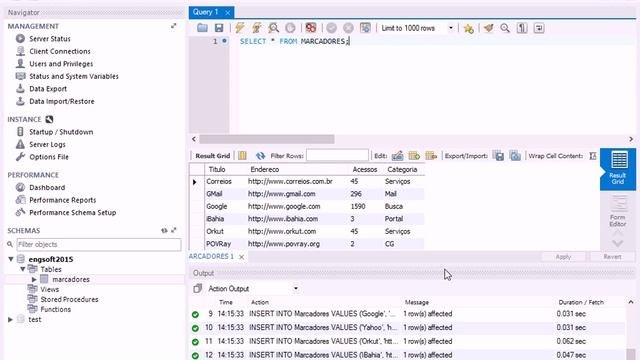Viewport: 640px width, 360px height.
Task: Toggle the result grid view icon
Action: 242,156
